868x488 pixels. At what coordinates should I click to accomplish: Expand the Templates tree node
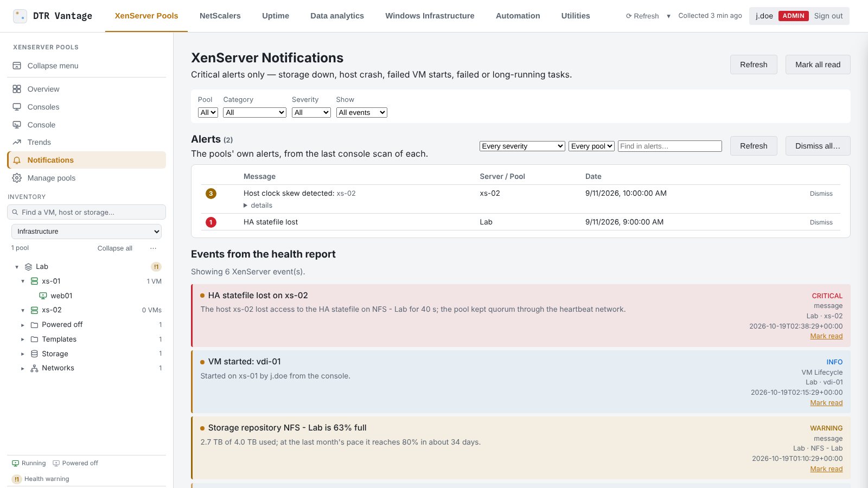[23, 339]
